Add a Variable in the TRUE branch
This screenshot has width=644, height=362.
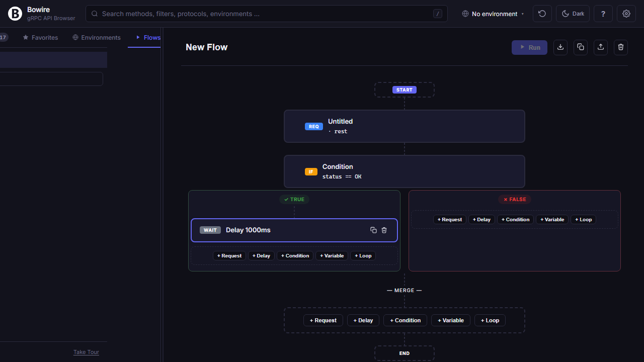[x=332, y=256]
